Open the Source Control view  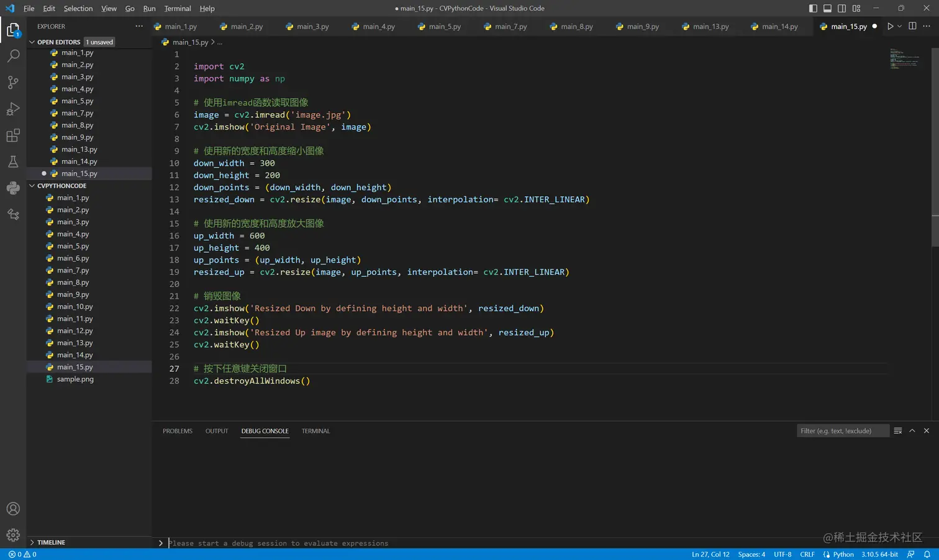pos(13,83)
